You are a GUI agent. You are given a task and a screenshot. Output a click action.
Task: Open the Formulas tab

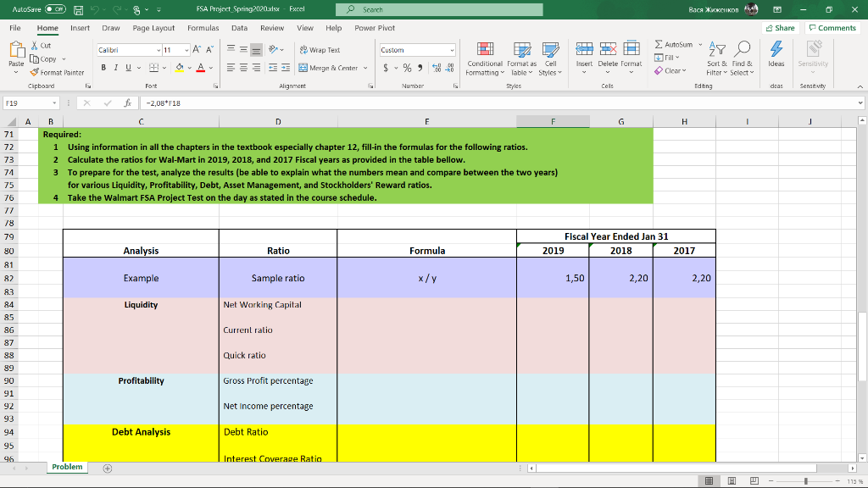pos(203,28)
